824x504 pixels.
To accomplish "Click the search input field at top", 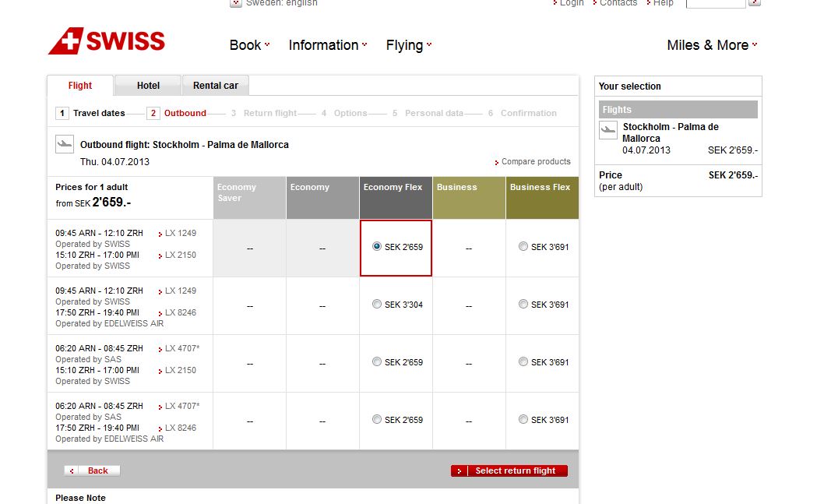I will 715,3.
